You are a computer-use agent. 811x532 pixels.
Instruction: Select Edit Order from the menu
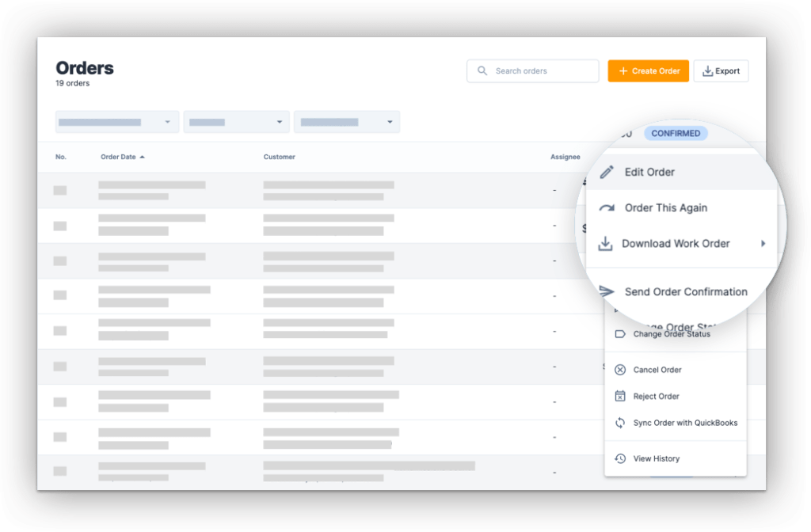(680, 172)
